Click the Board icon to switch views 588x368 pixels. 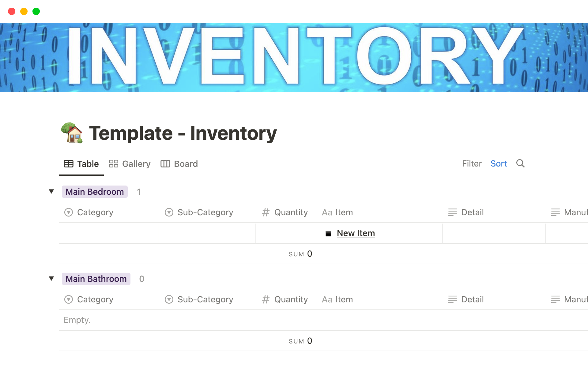coord(165,163)
